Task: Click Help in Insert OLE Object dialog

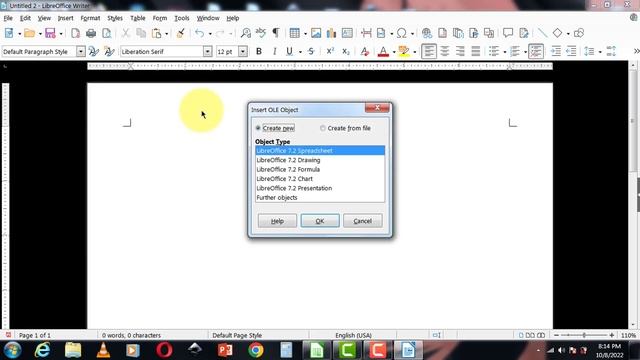Action: (277, 221)
